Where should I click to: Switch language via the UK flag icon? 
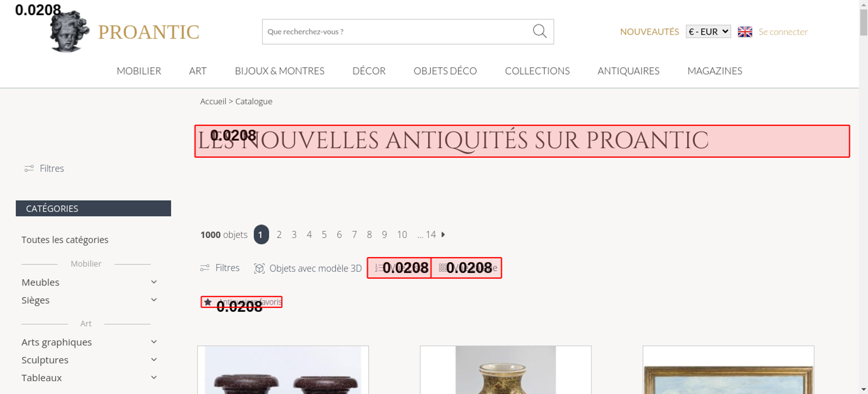click(745, 32)
